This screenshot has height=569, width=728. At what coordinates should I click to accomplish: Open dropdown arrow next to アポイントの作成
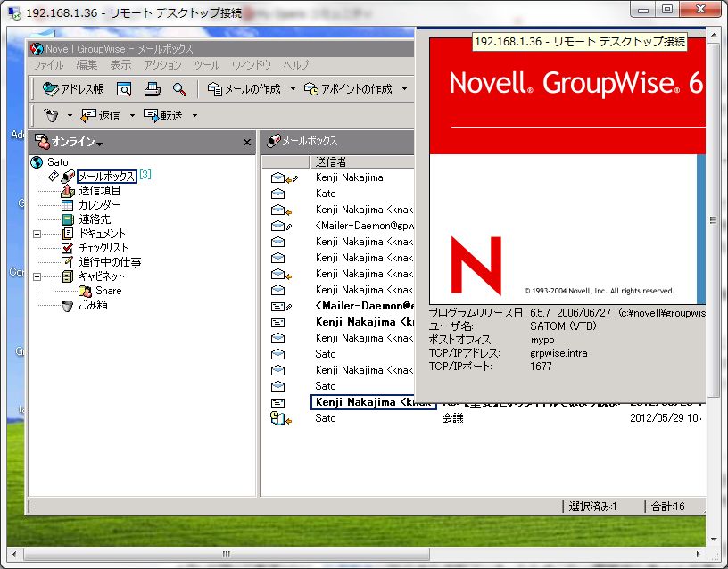(404, 88)
